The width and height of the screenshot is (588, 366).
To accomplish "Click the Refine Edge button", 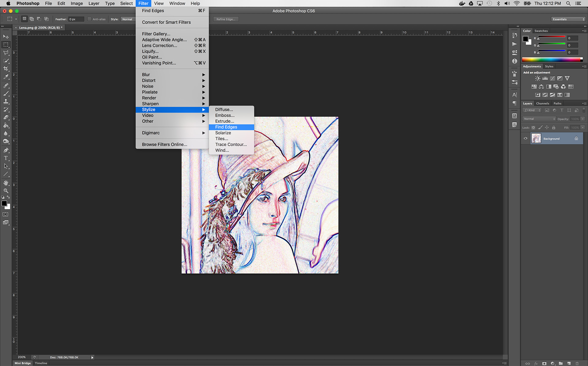I will point(226,19).
